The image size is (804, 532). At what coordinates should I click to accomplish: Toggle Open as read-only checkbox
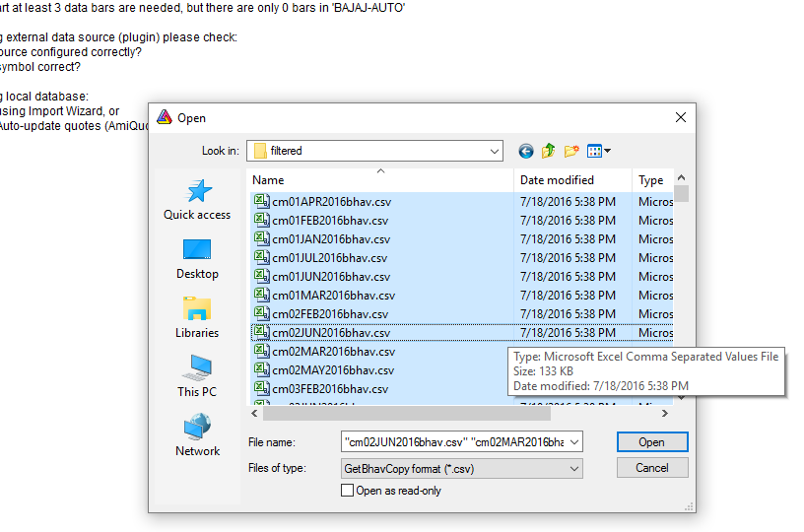click(347, 491)
